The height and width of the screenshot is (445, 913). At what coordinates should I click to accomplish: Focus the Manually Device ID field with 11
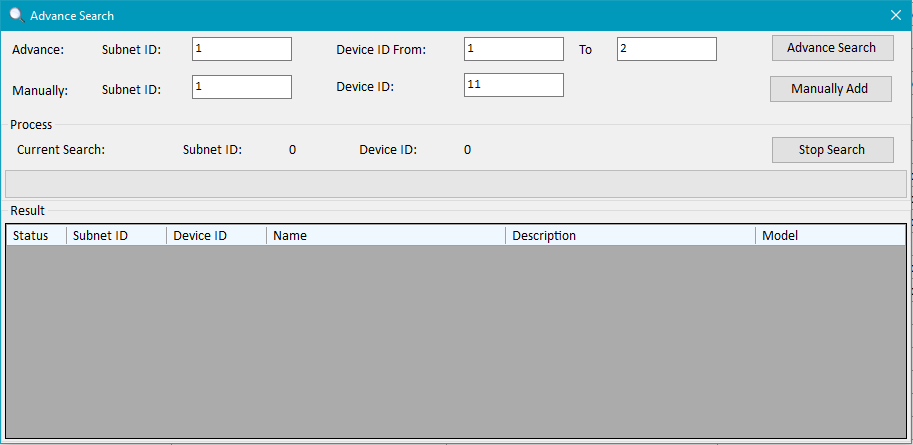(514, 85)
